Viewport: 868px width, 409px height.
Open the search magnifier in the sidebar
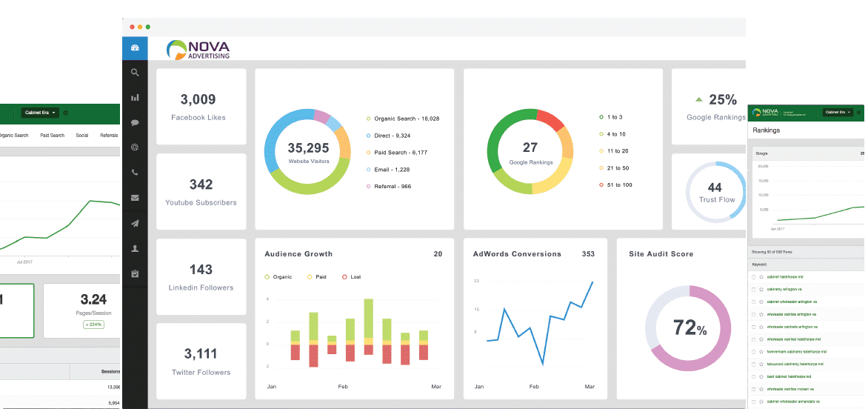pyautogui.click(x=135, y=73)
